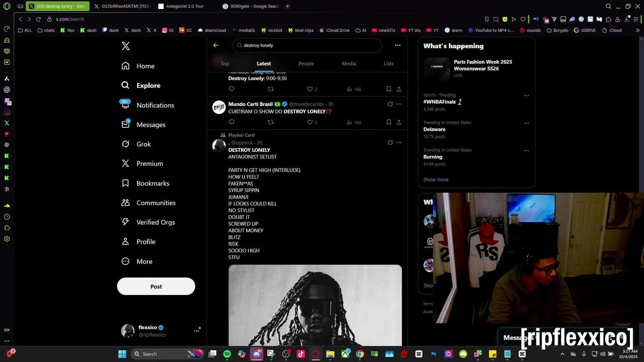Open Messages in the sidebar

[143, 125]
